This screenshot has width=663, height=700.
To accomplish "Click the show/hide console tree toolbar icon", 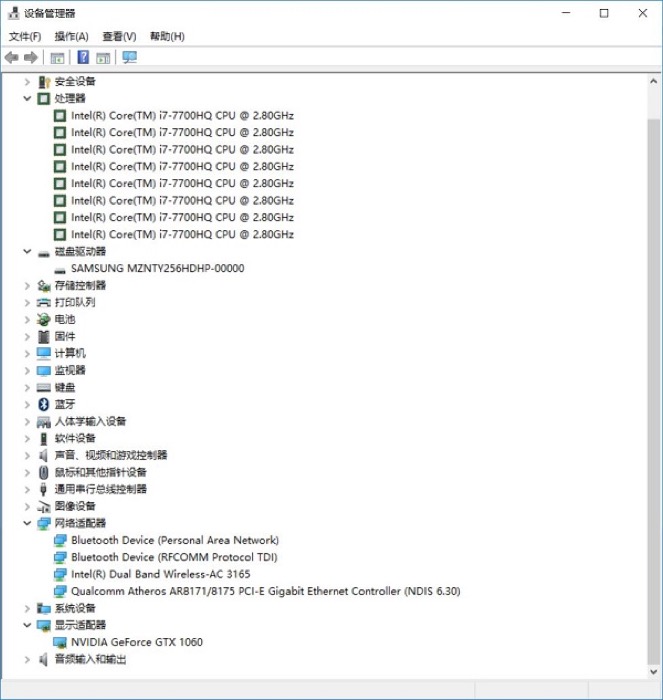I will 57,57.
